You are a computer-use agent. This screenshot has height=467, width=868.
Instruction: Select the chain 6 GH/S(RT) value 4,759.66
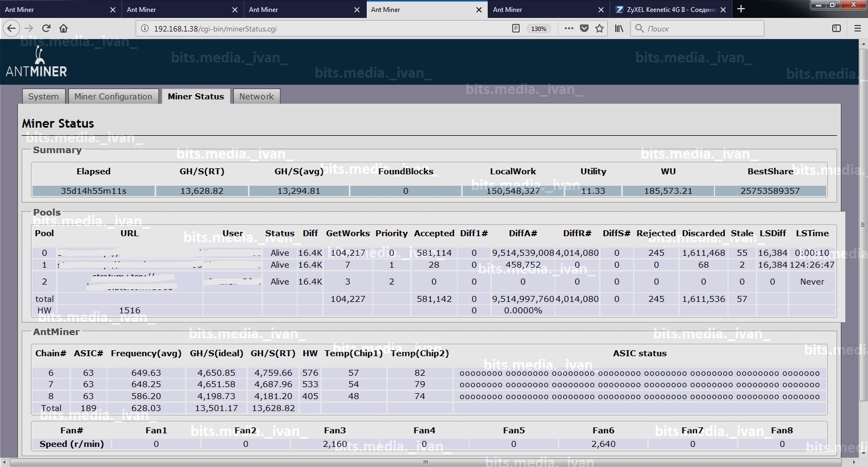click(273, 373)
